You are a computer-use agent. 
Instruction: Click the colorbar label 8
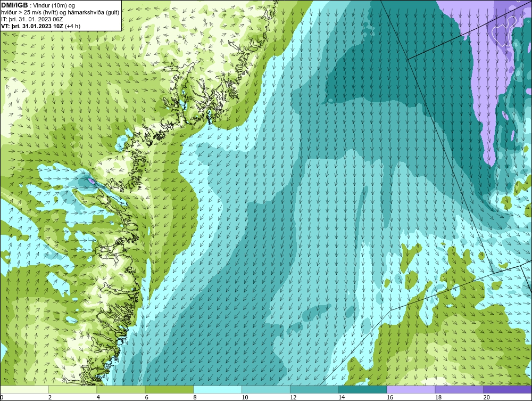[x=195, y=397]
